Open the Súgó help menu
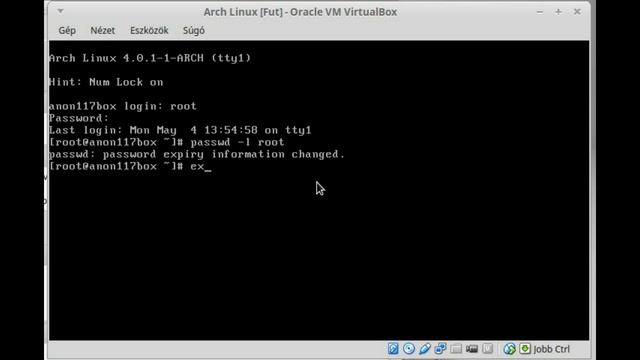The image size is (640, 360). (193, 31)
